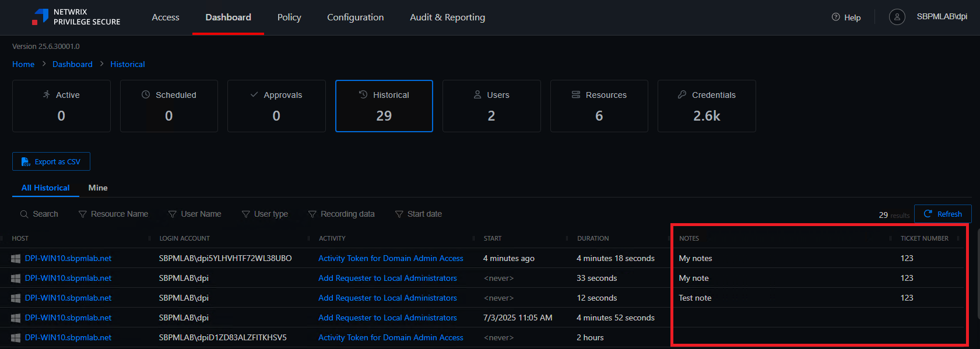Open the Credentials card
Image resolution: width=980 pixels, height=349 pixels.
pyautogui.click(x=707, y=106)
